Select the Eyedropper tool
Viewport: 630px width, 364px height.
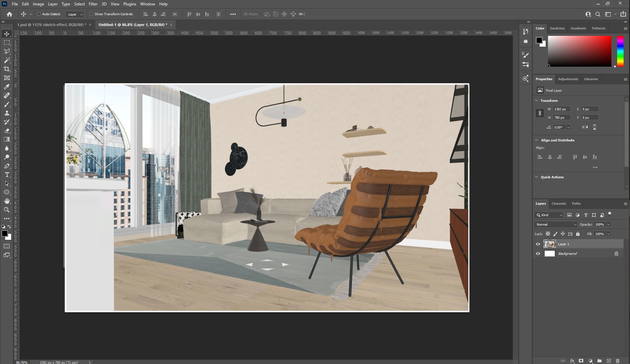7,87
